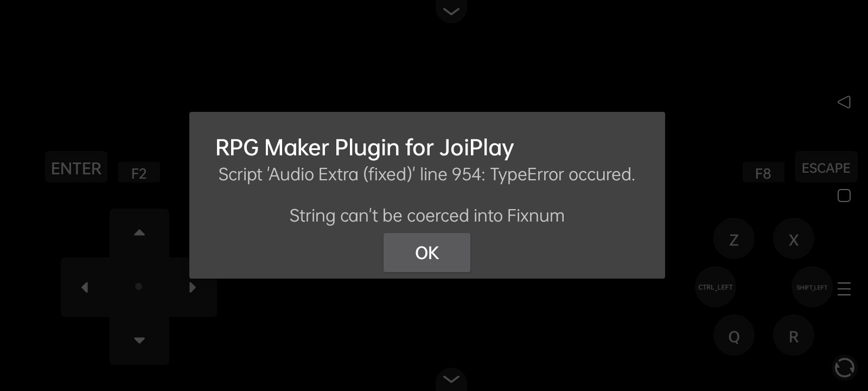Viewport: 868px width, 391px height.
Task: Tap the D-pad left arrow
Action: click(x=85, y=287)
